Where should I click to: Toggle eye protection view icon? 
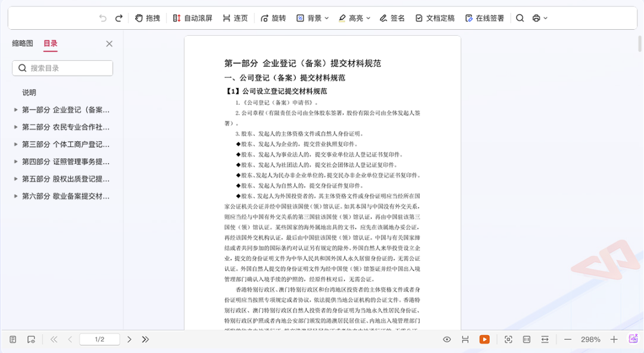[447, 339]
